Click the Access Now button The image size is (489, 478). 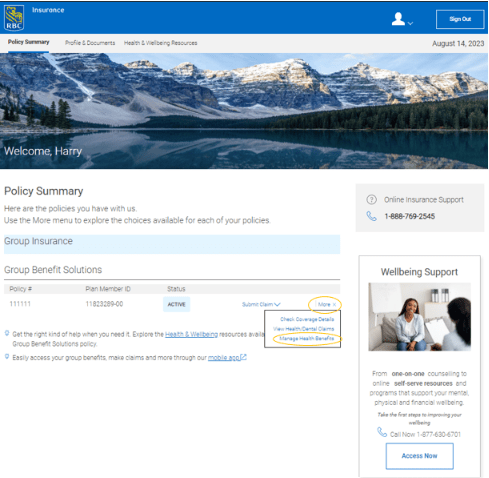coord(419,456)
